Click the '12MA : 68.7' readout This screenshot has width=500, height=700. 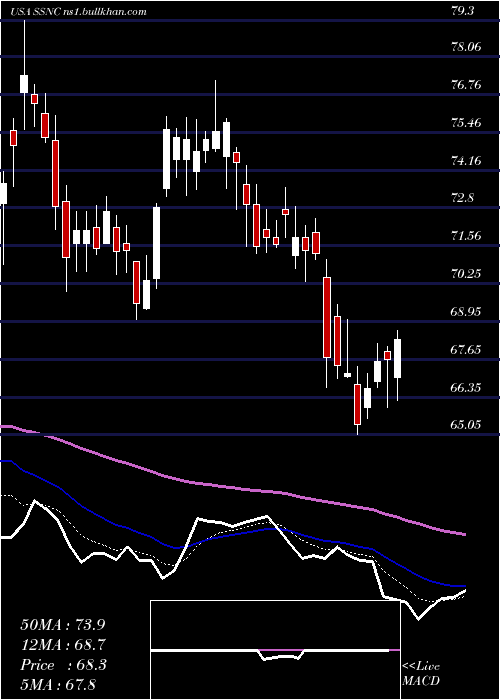63,645
